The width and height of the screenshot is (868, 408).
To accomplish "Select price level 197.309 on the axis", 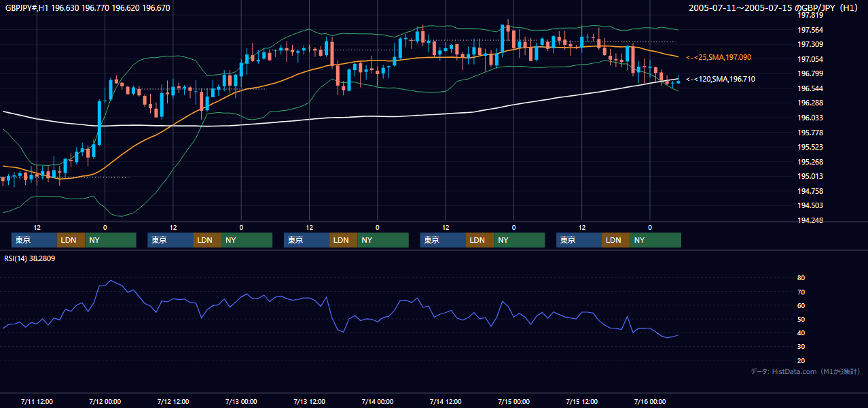I will pos(810,44).
